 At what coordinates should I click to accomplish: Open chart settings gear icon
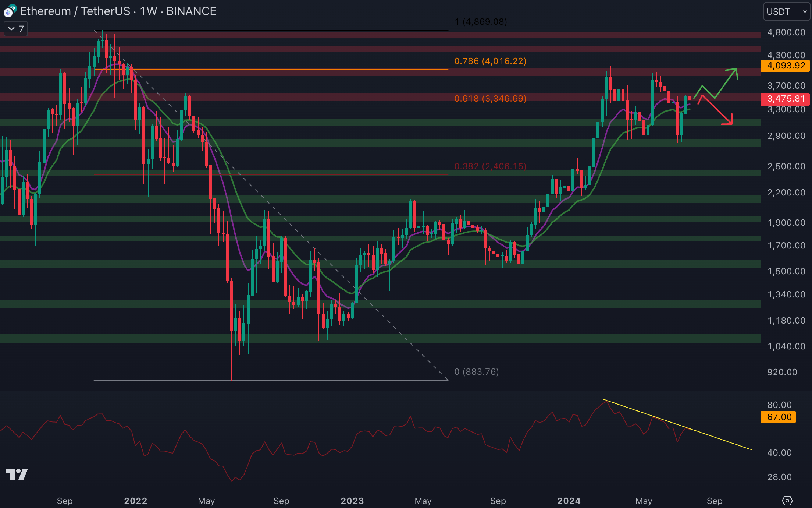(787, 501)
